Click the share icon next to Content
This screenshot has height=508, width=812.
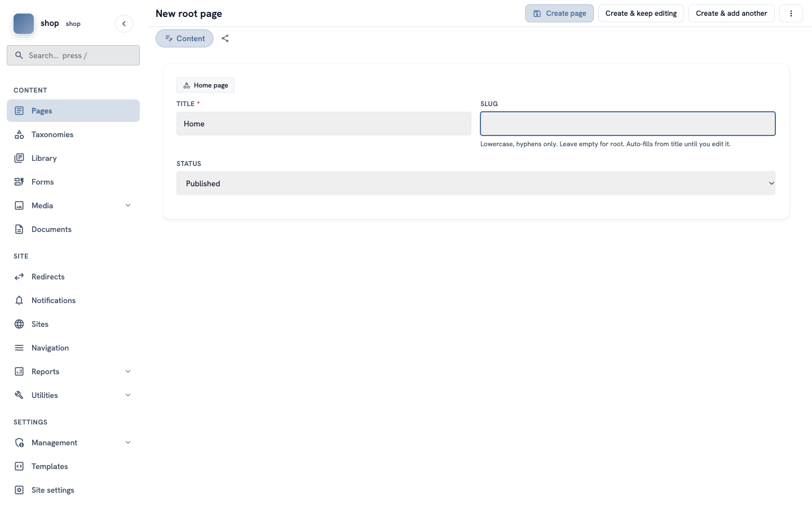(x=225, y=38)
